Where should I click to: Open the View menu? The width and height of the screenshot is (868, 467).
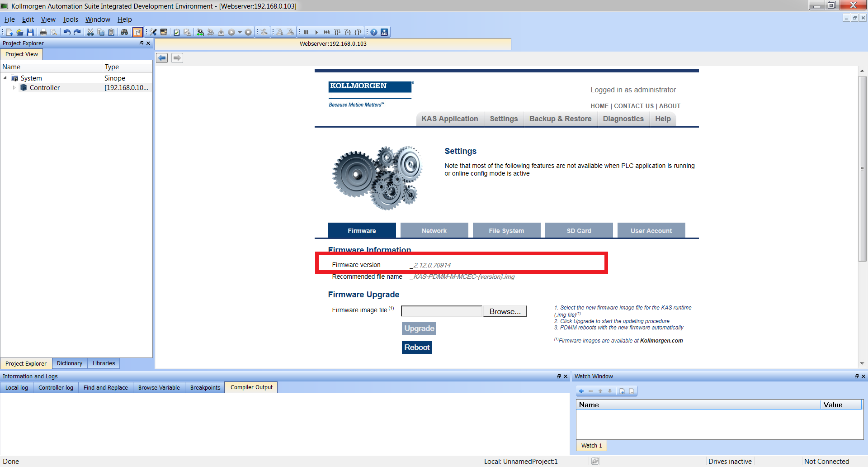pyautogui.click(x=48, y=19)
